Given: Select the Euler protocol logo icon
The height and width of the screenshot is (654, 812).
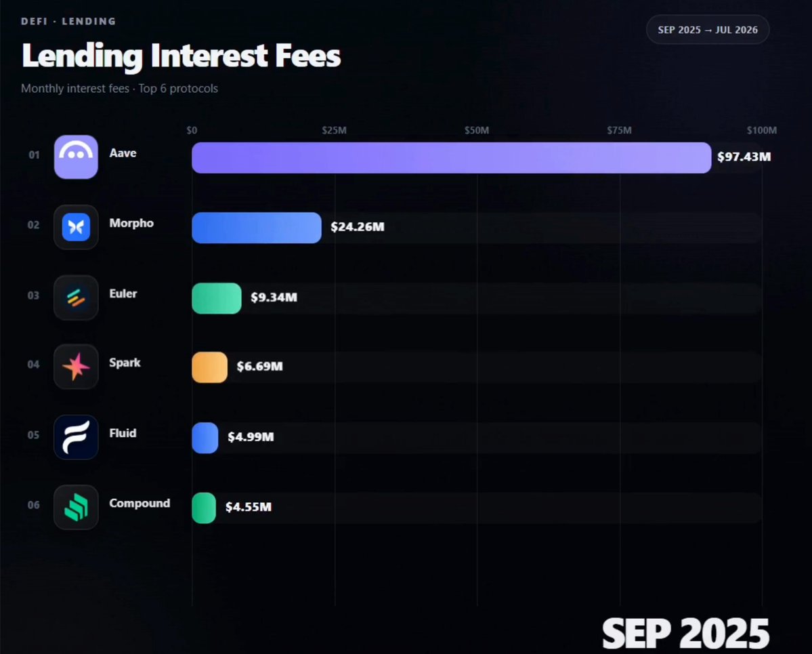Looking at the screenshot, I should pyautogui.click(x=76, y=298).
